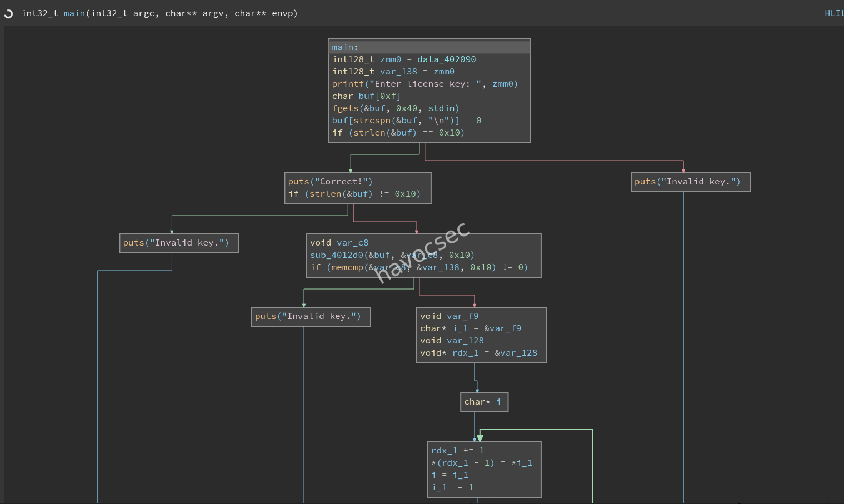Screen dimensions: 844x504
Task: Click the void var_c8 declaration
Action: click(x=339, y=243)
